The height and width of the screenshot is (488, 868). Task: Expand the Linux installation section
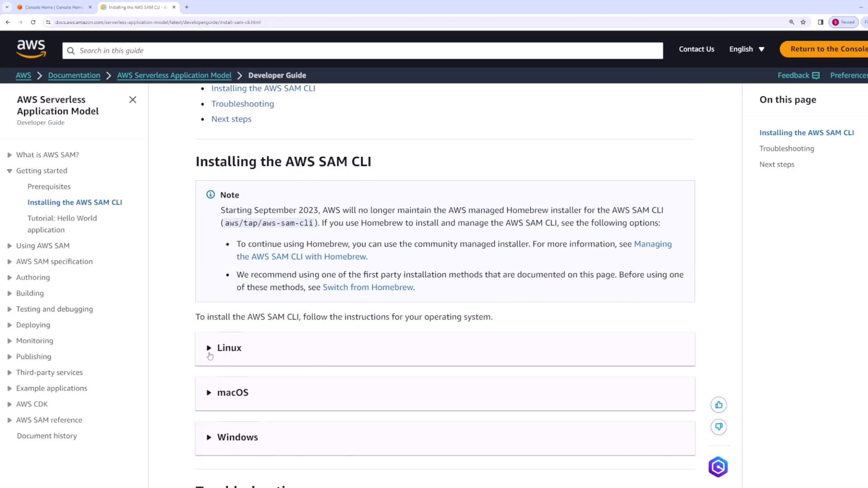point(229,348)
